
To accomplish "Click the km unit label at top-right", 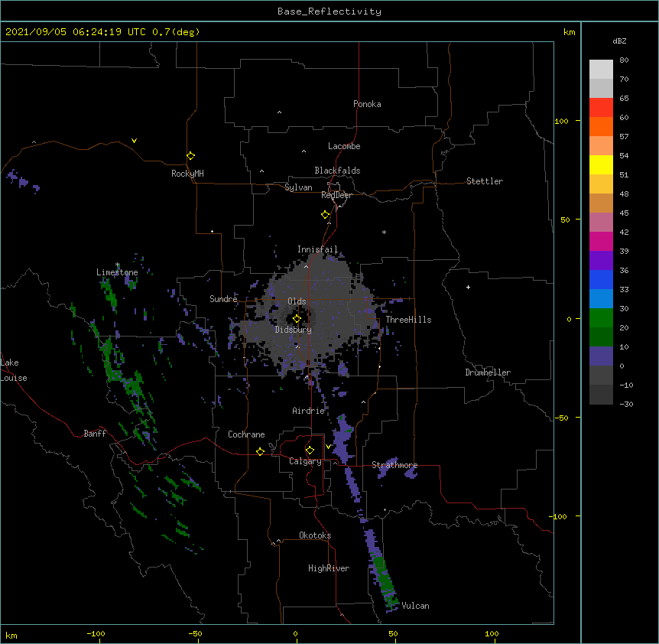I will [x=570, y=32].
